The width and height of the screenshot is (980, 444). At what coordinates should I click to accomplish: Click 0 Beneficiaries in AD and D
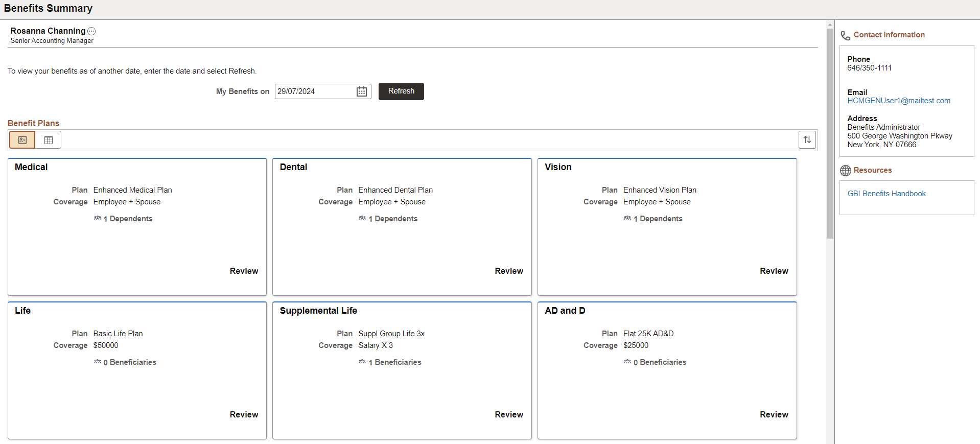[660, 362]
